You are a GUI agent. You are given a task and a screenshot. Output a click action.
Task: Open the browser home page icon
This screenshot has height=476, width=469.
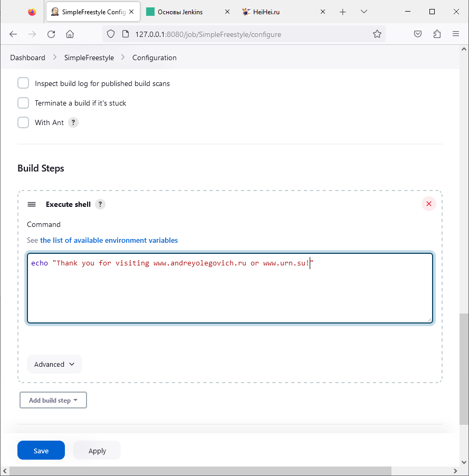point(70,34)
